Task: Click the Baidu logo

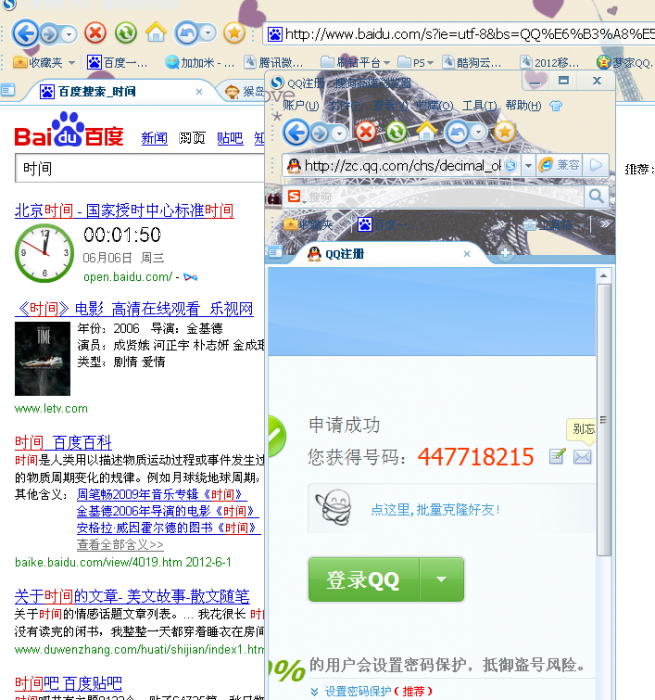Action: click(x=69, y=130)
